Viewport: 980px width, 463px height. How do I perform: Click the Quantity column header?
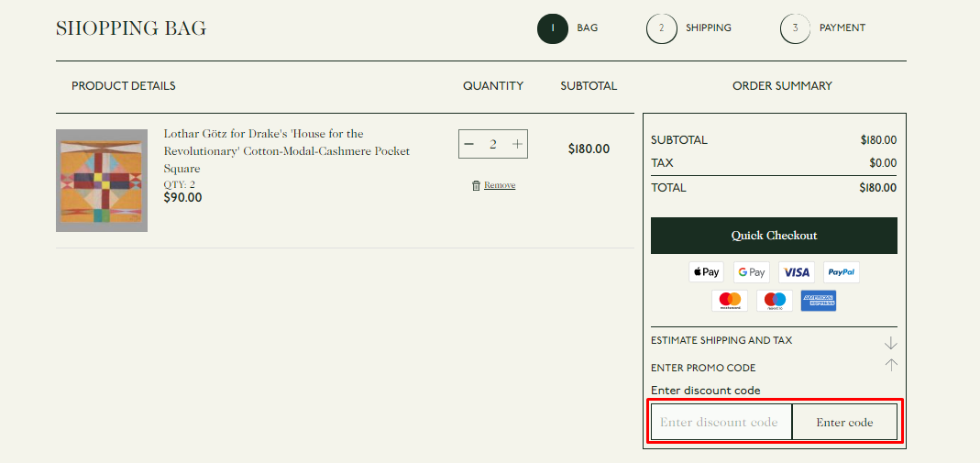point(493,85)
